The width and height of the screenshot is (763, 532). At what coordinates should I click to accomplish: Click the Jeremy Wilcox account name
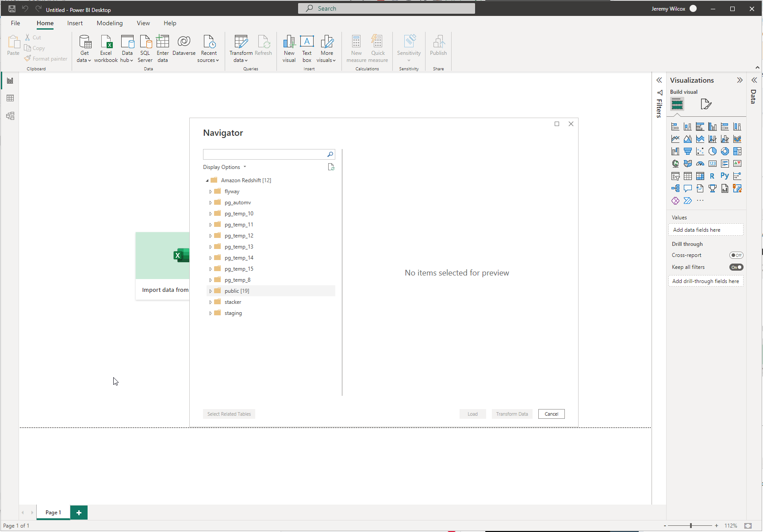click(x=668, y=9)
